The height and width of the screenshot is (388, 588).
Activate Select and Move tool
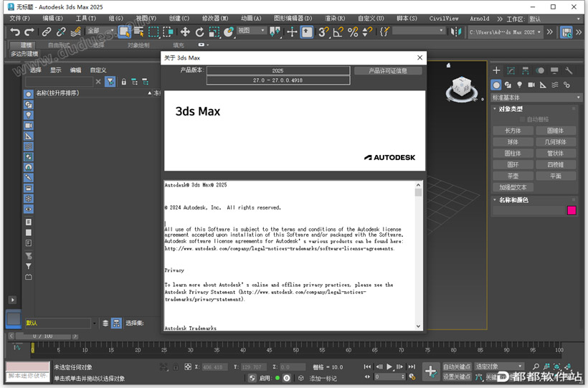(x=185, y=32)
